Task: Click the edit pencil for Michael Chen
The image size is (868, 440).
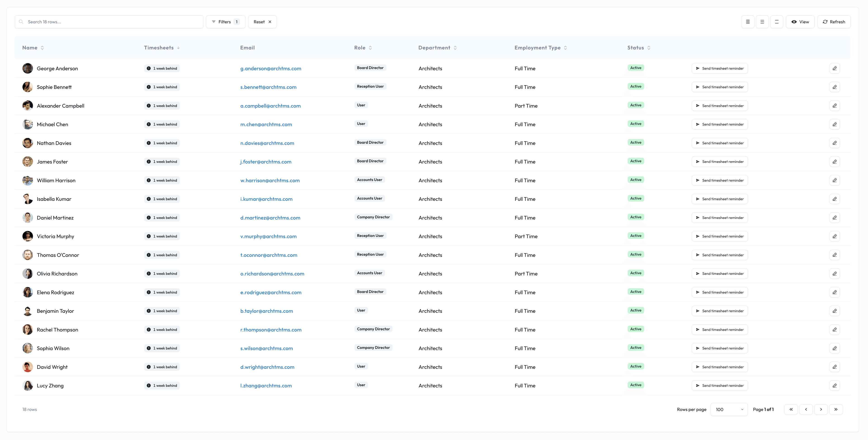Action: pos(835,124)
